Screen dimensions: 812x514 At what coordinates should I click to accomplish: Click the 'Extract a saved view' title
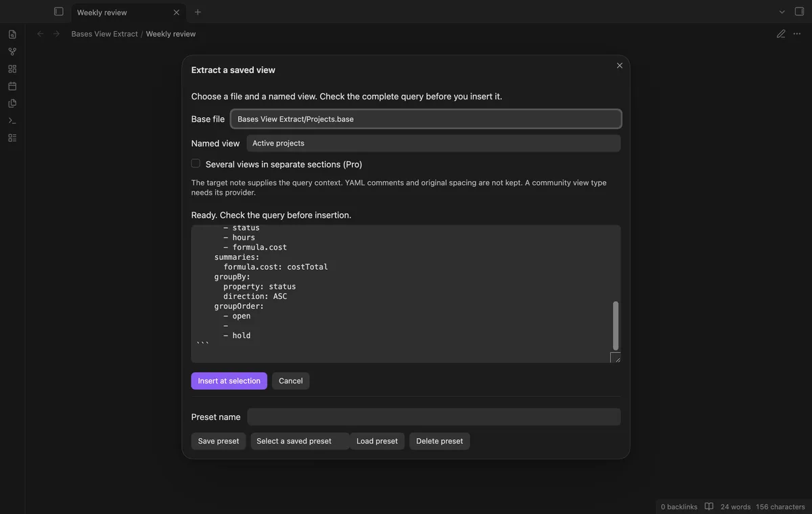point(233,70)
